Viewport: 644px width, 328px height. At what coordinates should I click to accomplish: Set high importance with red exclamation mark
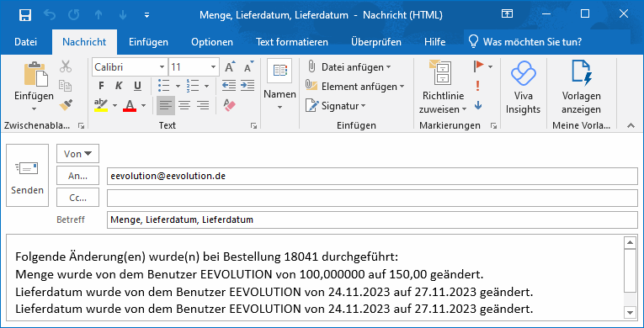pos(477,86)
